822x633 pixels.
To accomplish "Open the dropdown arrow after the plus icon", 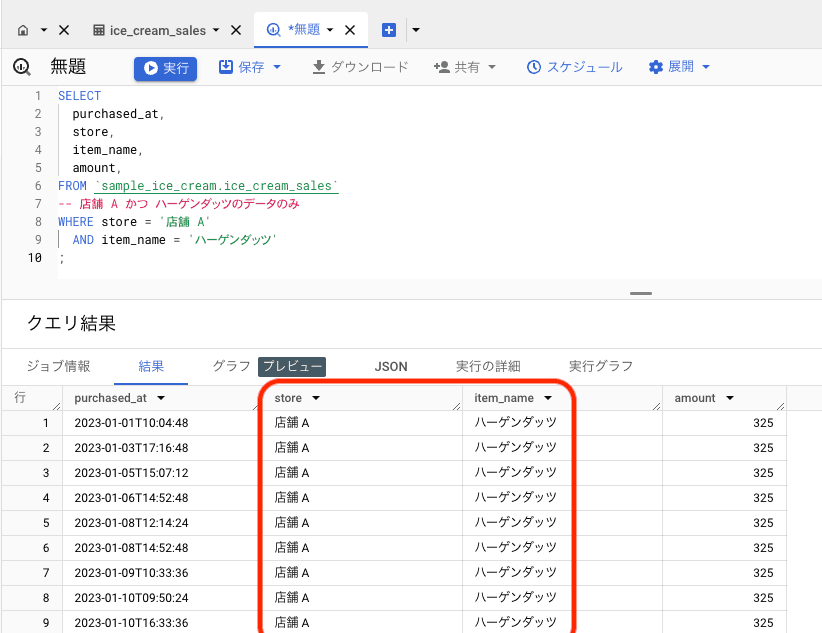I will [x=416, y=30].
